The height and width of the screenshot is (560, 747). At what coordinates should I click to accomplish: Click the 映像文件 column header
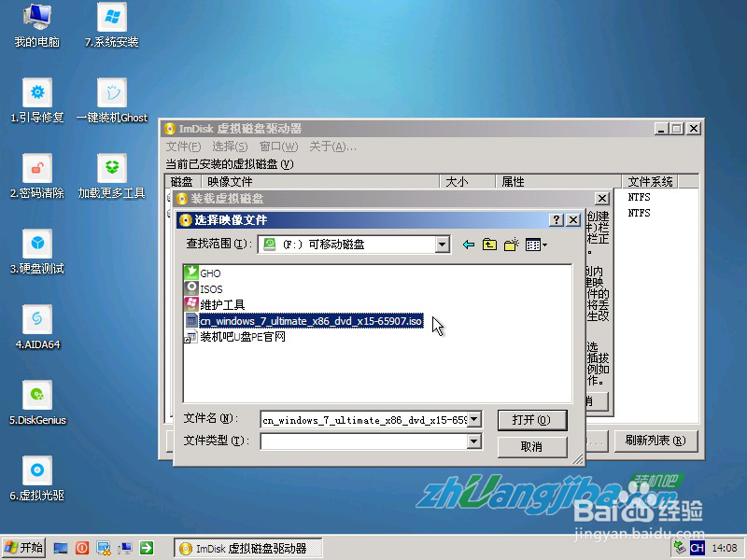320,181
